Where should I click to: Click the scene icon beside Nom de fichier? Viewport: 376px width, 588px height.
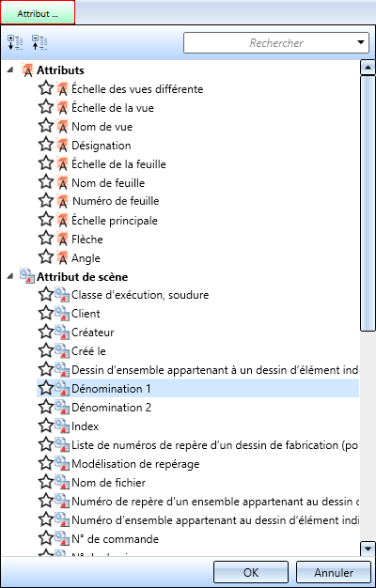pos(63,482)
